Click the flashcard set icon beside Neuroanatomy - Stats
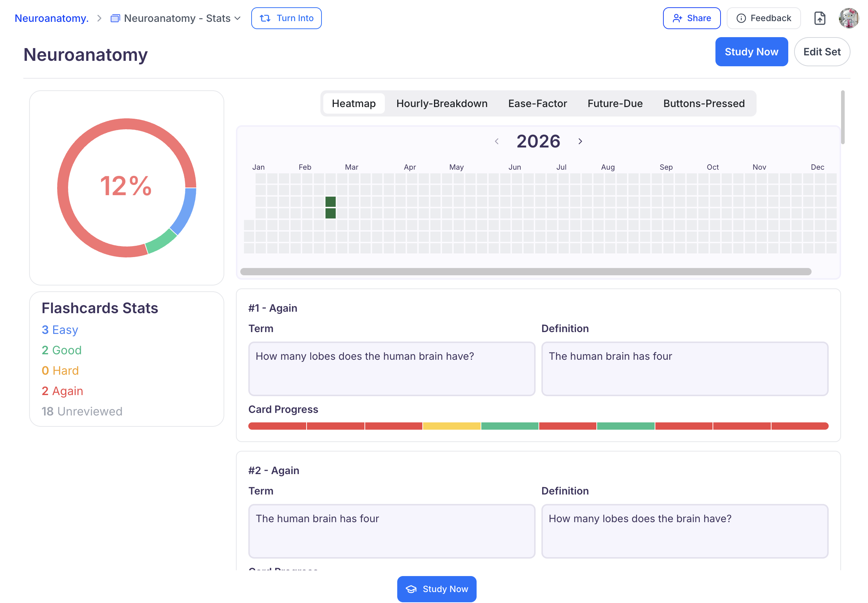Screen dimensions: 868x603 [x=115, y=18]
